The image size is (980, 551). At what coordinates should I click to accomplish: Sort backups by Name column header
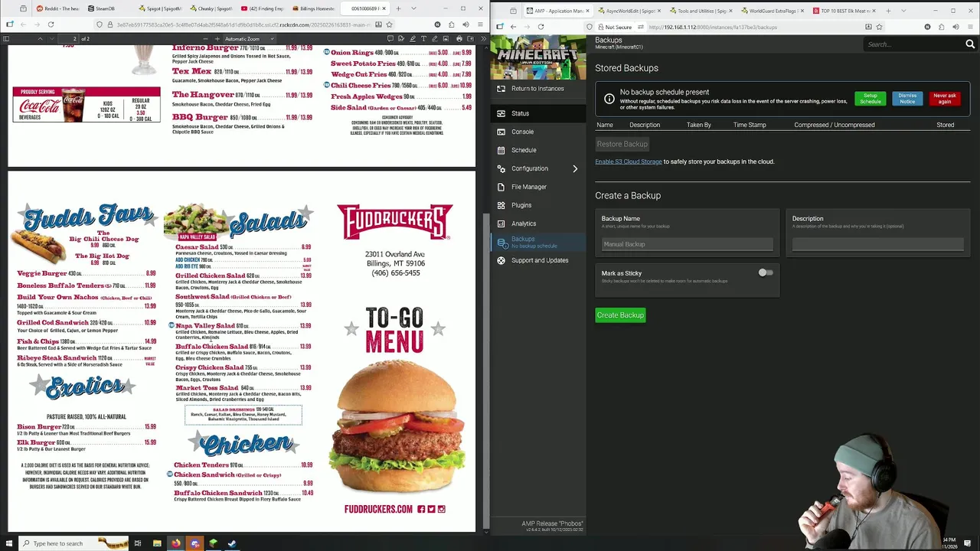[x=605, y=125]
